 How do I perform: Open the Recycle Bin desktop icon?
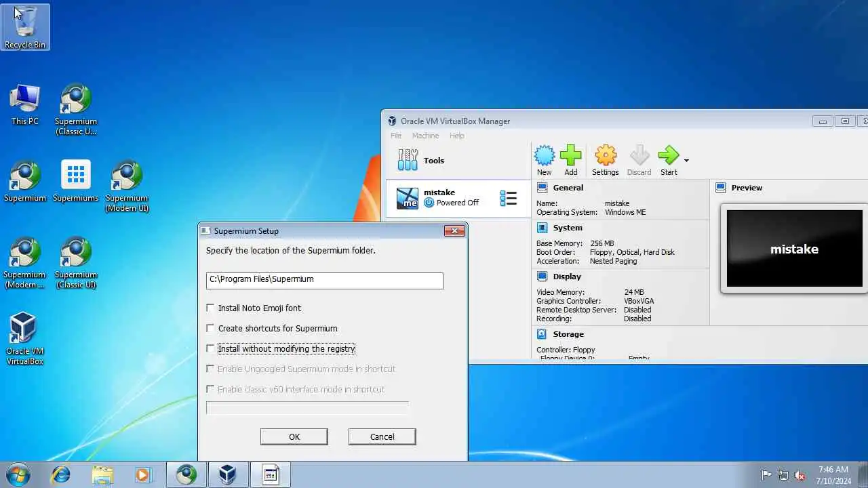point(25,27)
